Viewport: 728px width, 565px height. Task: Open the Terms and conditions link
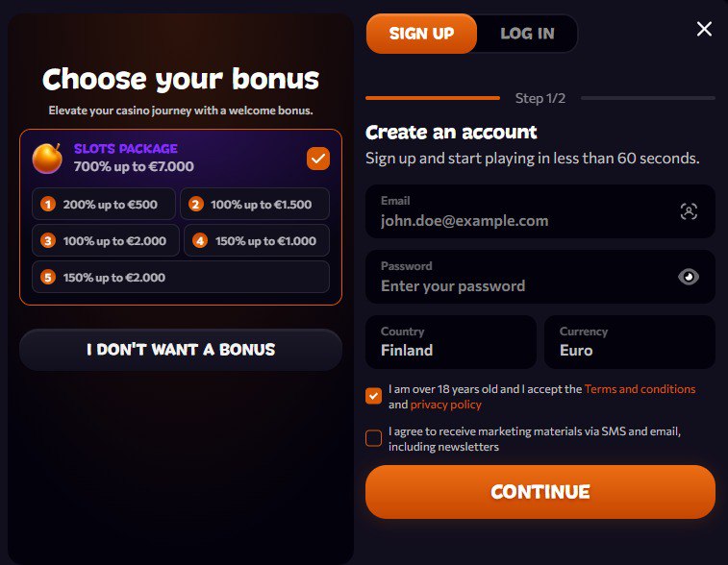640,389
